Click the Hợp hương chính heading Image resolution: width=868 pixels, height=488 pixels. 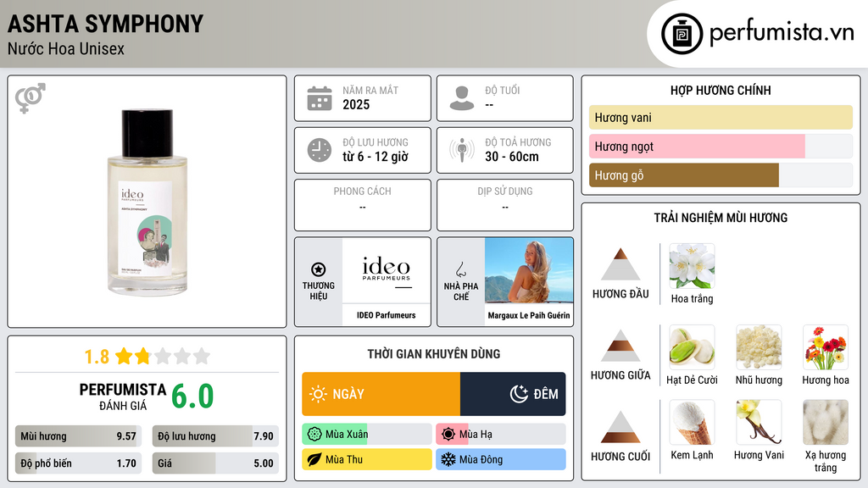721,90
